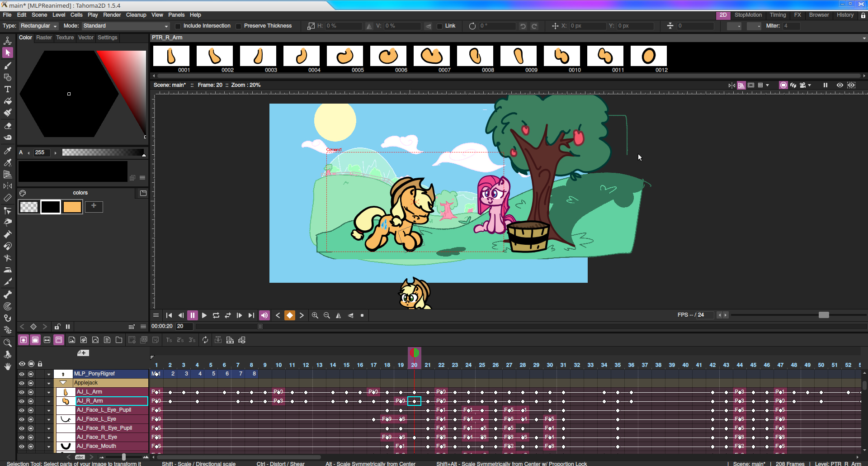Select the orange color swatch in palette
Image resolution: width=868 pixels, height=466 pixels.
coord(72,207)
